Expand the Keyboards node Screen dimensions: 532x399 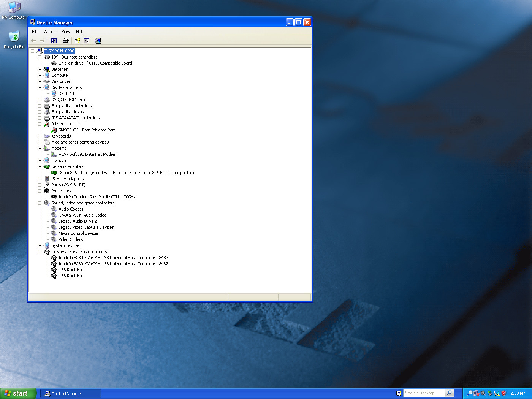[x=40, y=136]
